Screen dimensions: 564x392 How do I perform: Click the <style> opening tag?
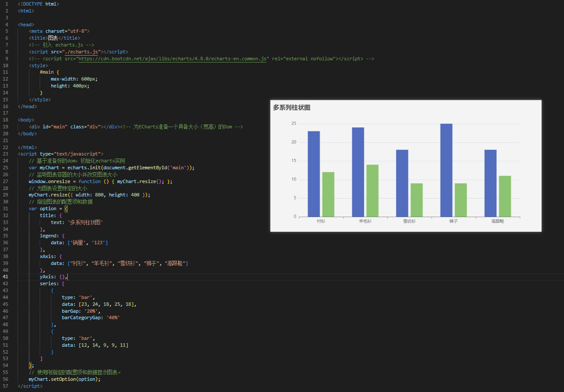tap(38, 65)
